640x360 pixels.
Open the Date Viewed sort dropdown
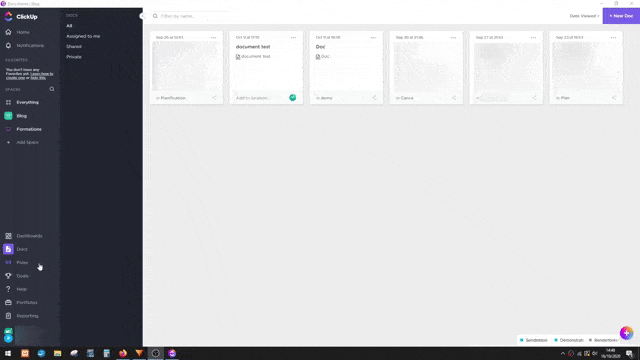[x=584, y=16]
